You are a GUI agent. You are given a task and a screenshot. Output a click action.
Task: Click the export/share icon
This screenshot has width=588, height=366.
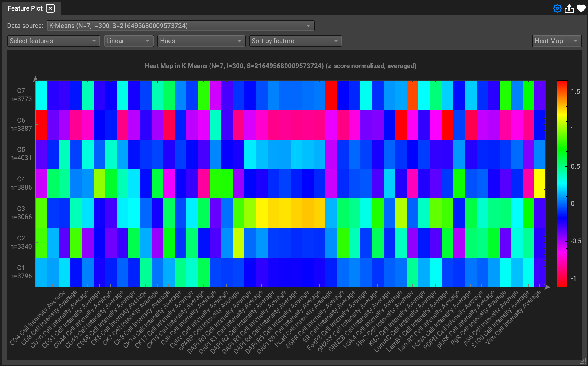click(569, 8)
